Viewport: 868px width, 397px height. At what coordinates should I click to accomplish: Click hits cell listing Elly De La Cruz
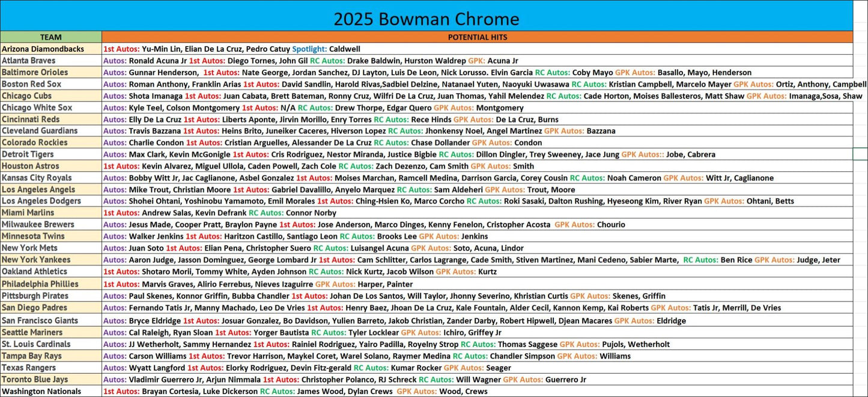[478, 119]
